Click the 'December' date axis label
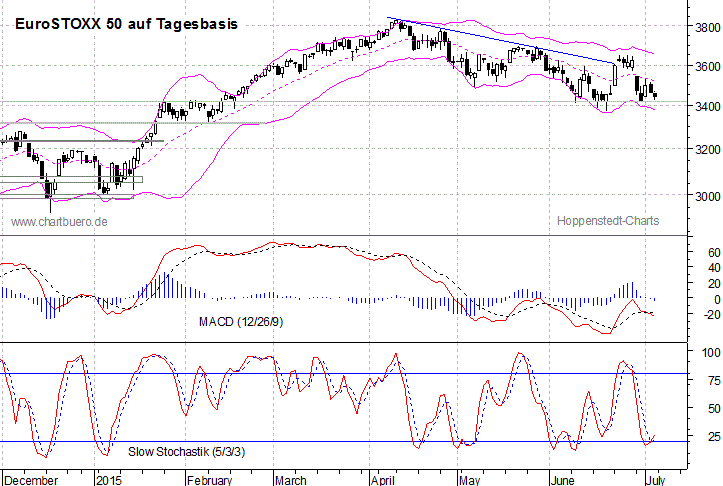This screenshot has width=723, height=486. (31, 480)
